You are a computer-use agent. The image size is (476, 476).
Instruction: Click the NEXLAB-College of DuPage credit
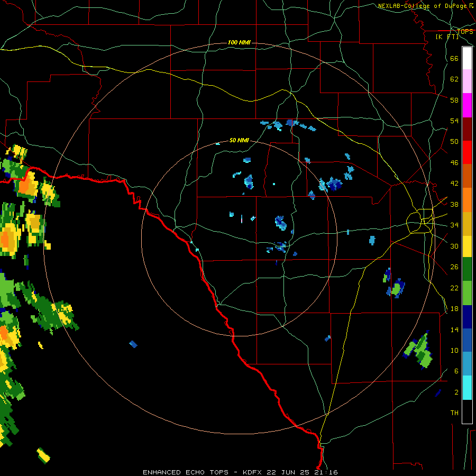(x=426, y=6)
